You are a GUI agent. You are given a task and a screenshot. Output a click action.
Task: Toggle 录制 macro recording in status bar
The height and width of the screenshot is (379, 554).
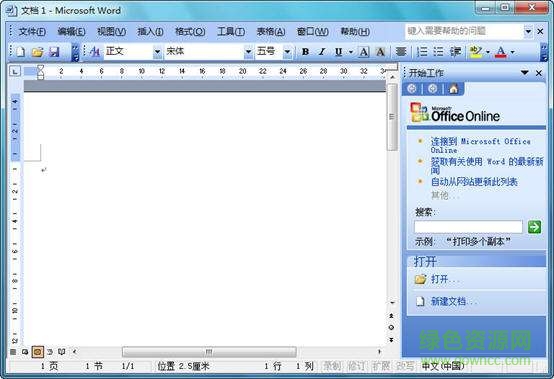point(332,366)
